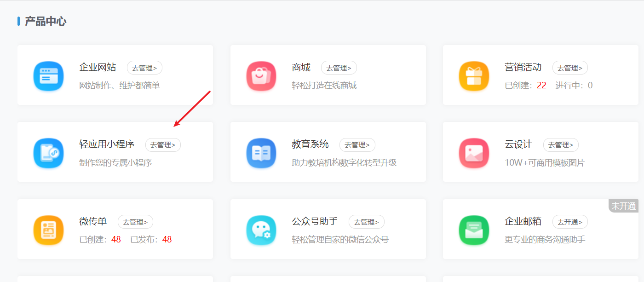Image resolution: width=644 pixels, height=282 pixels.
Task: Open 商城 management via 去管理 button
Action: click(x=339, y=68)
